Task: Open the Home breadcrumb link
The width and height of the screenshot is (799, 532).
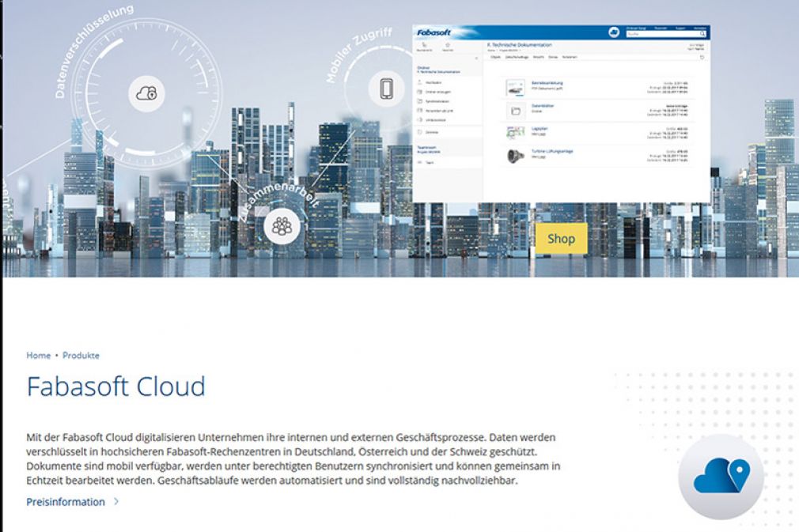Action: tap(39, 356)
